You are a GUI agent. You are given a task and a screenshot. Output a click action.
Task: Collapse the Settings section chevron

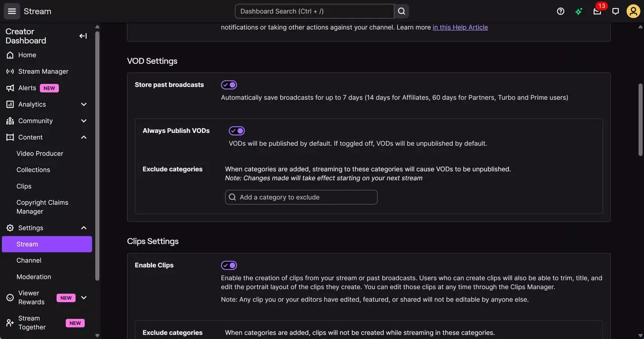(x=84, y=228)
